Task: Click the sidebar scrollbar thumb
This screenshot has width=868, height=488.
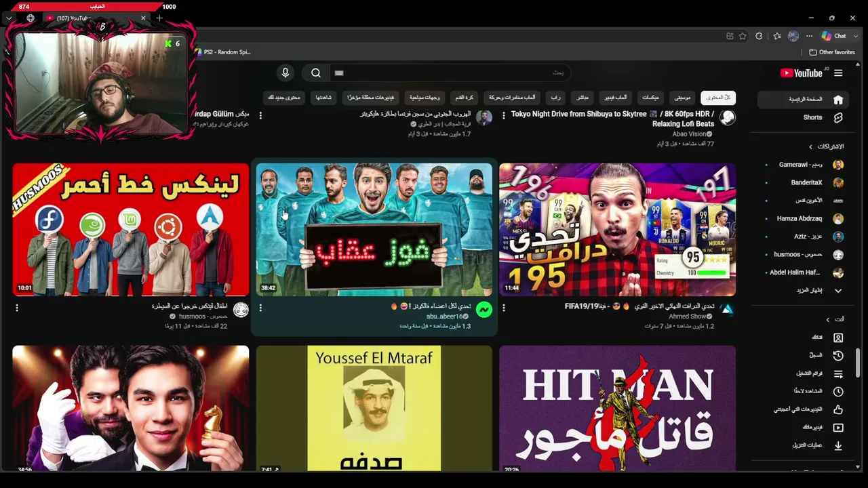Action: 858,363
